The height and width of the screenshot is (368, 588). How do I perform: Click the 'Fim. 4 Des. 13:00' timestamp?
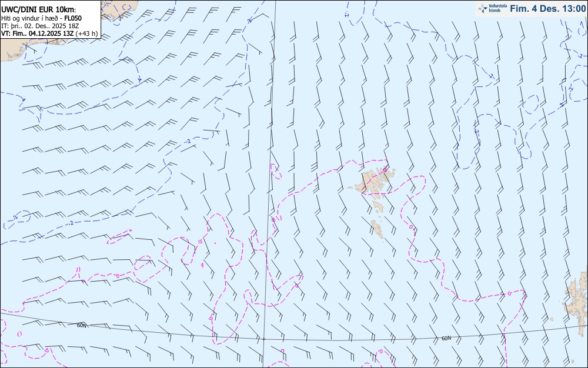point(548,9)
